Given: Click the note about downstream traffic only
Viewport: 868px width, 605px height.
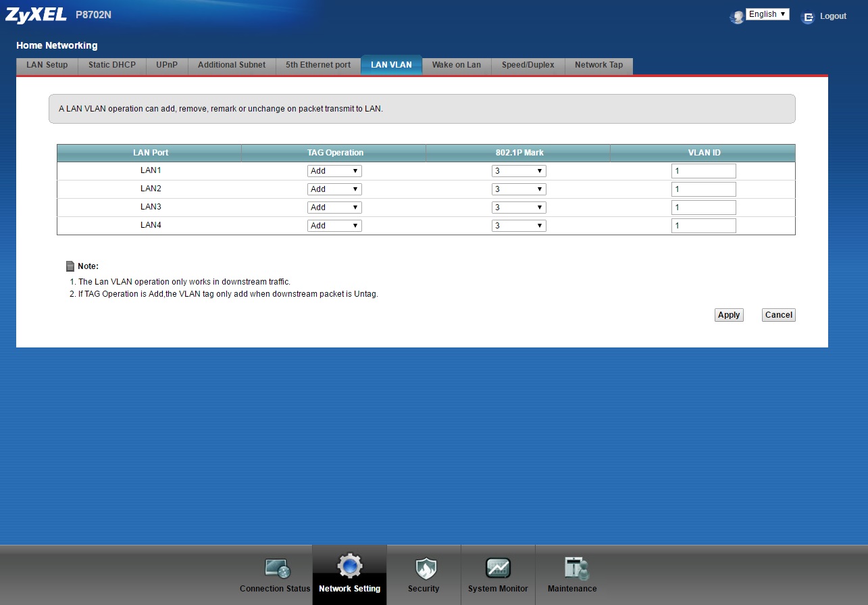Looking at the screenshot, I should (184, 282).
